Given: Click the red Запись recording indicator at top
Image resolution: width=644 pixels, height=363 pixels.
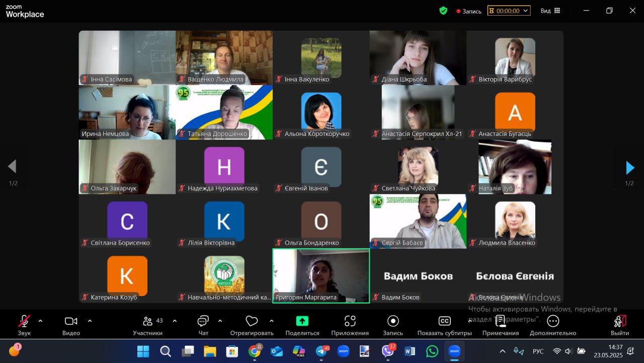Looking at the screenshot, I should click(x=469, y=11).
